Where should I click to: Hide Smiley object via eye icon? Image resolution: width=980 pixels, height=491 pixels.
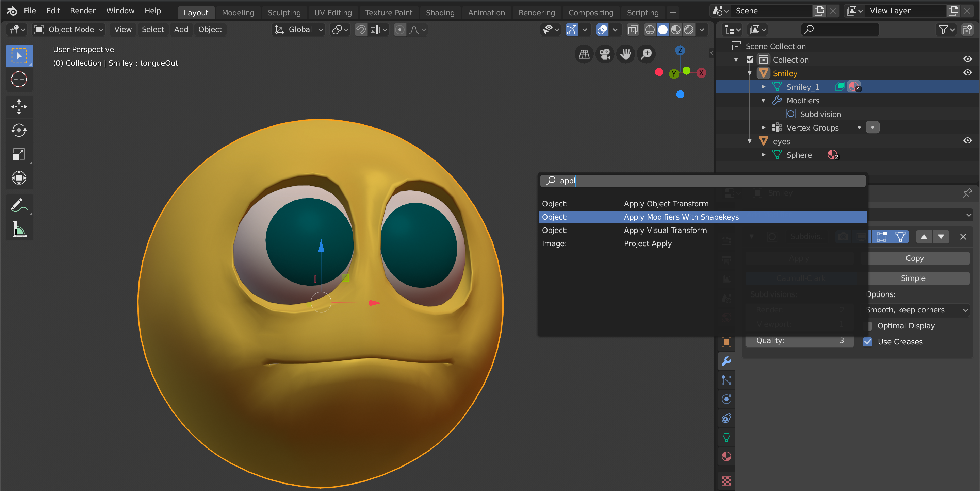point(967,73)
